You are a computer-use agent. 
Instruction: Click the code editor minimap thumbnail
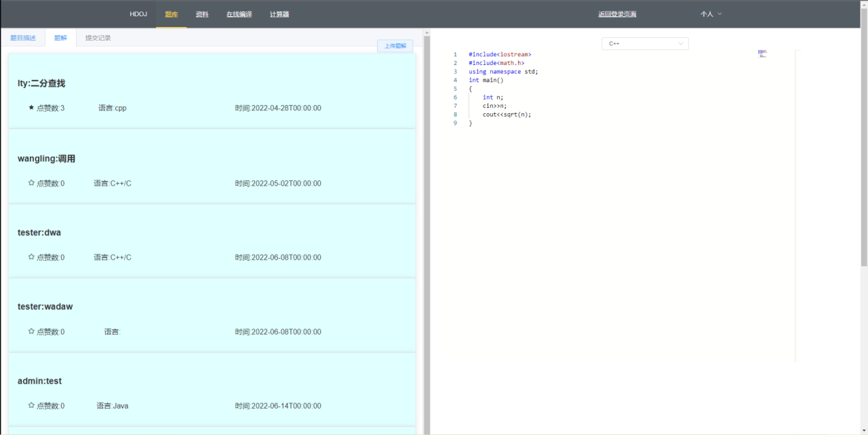[762, 54]
